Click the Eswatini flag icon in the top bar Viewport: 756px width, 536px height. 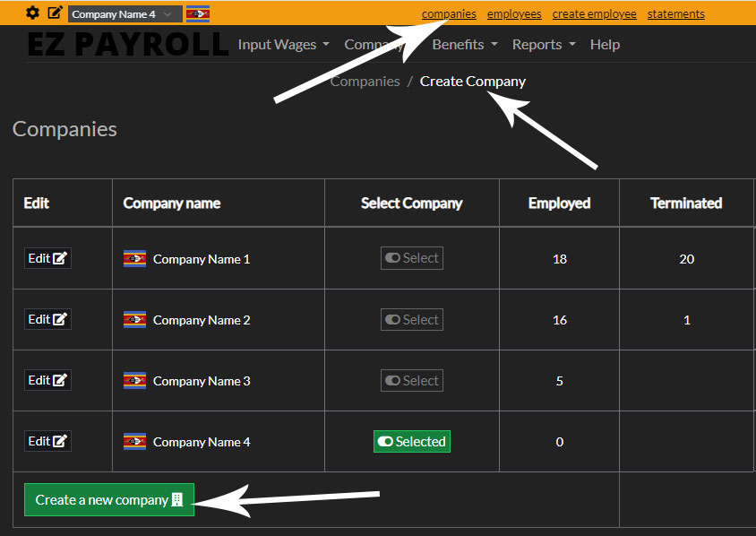coord(197,13)
